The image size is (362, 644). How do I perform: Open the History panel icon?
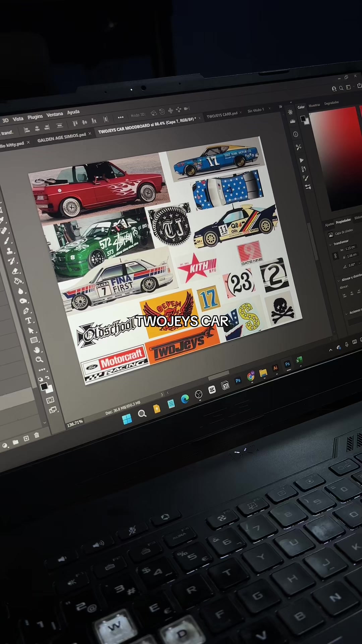coord(304,169)
